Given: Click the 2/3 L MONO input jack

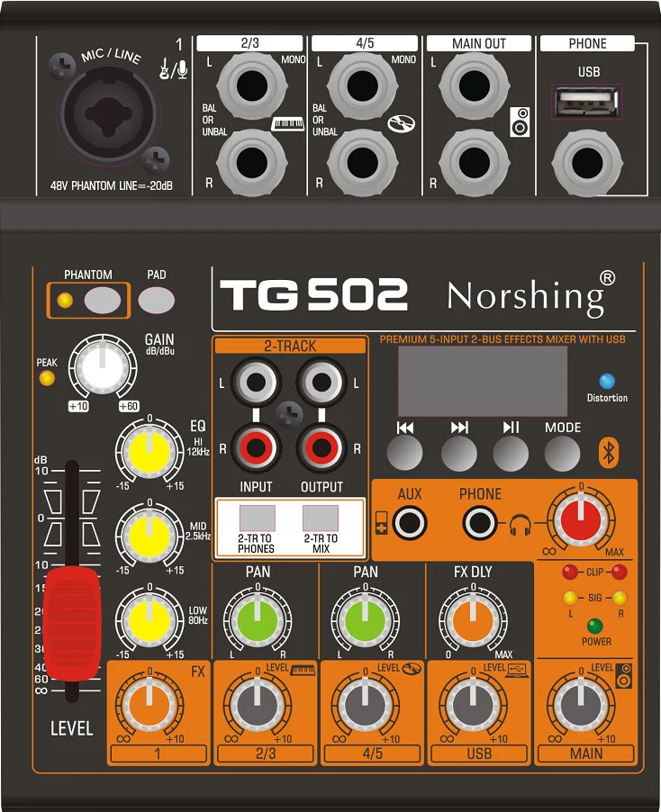Looking at the screenshot, I should pos(252,86).
